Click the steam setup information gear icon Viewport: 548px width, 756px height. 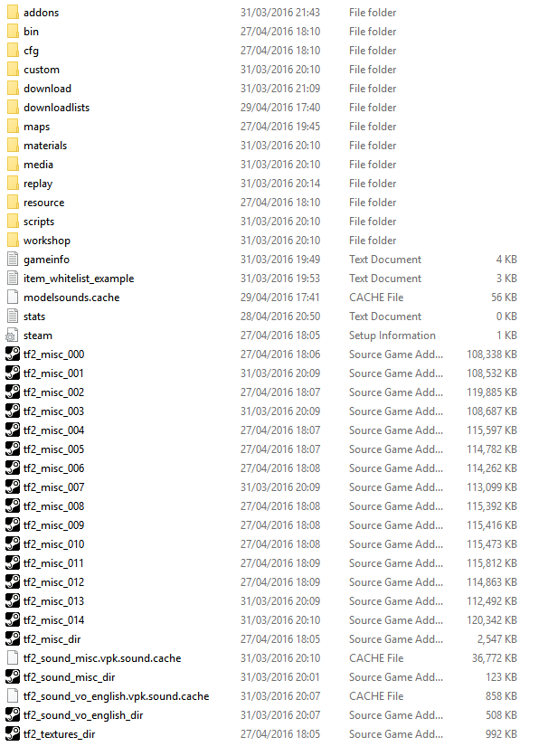[x=12, y=335]
